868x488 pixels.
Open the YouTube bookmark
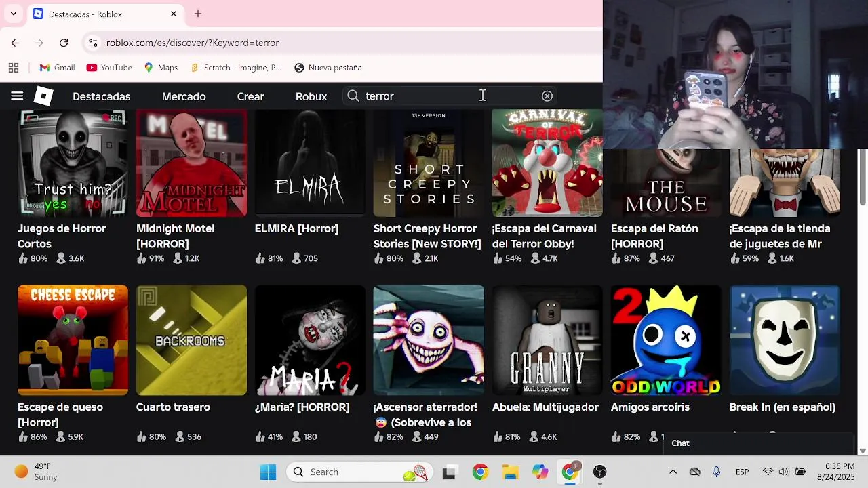pyautogui.click(x=109, y=68)
